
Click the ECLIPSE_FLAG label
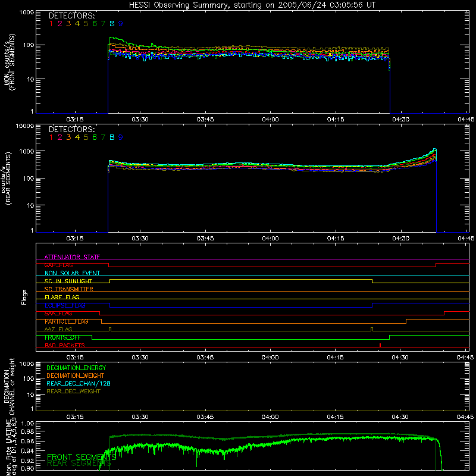click(x=65, y=305)
